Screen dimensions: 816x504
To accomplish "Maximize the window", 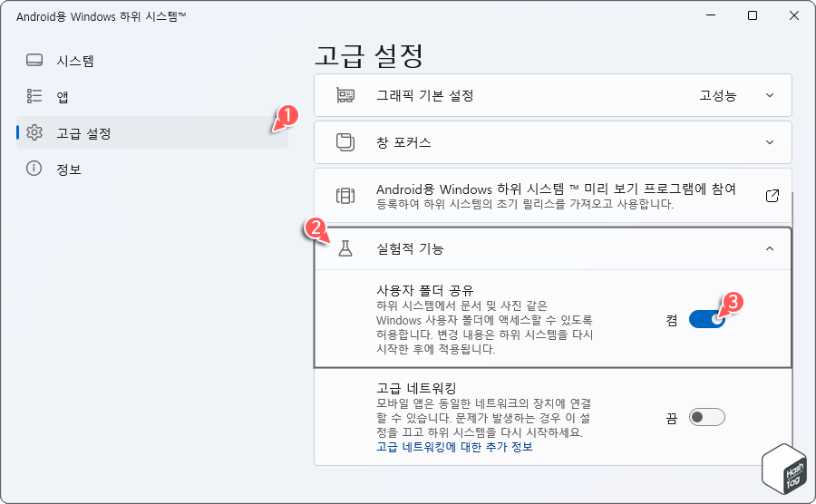I will 753,15.
